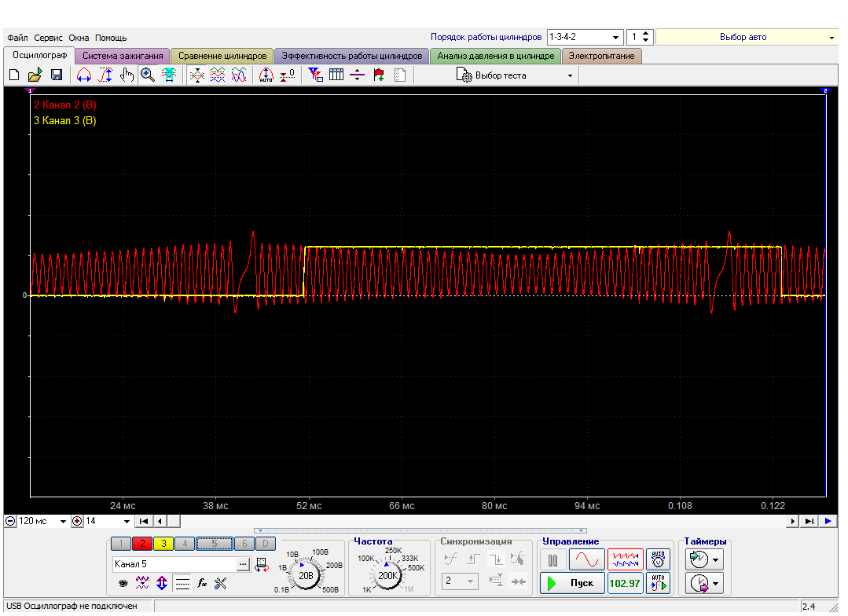Click the Канал 5 name field
Viewport: 848px width, 616px height.
[173, 564]
